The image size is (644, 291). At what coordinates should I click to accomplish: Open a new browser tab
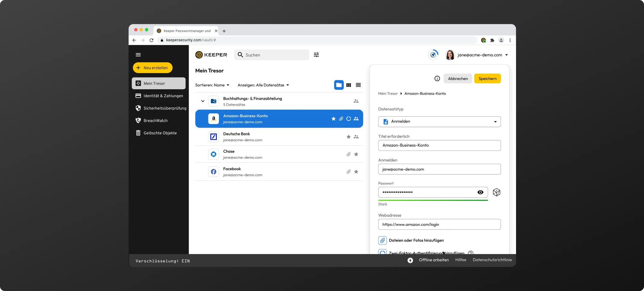tap(224, 31)
